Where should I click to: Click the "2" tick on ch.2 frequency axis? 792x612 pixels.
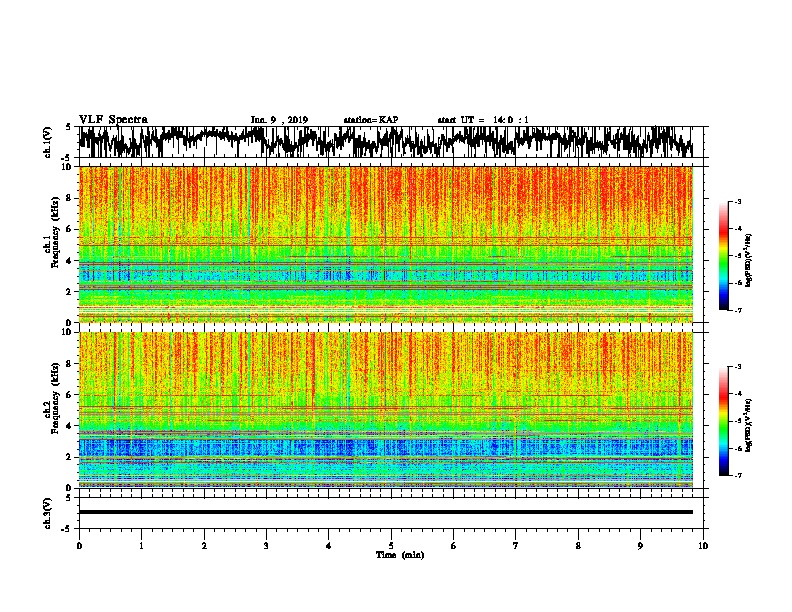coord(69,457)
